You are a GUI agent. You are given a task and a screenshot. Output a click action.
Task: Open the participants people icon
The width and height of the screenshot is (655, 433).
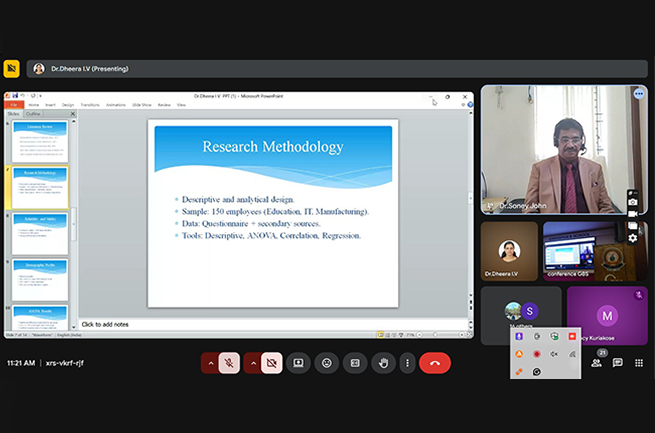coord(596,363)
